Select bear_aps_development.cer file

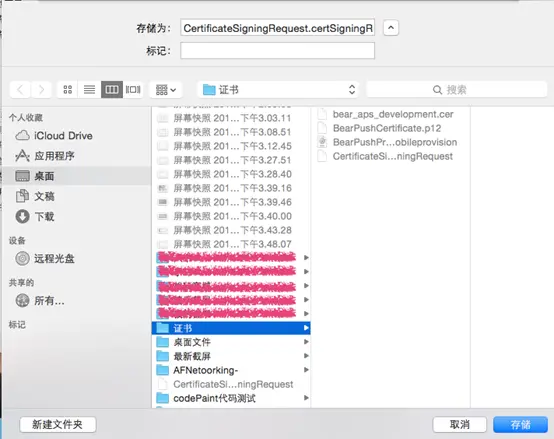391,114
